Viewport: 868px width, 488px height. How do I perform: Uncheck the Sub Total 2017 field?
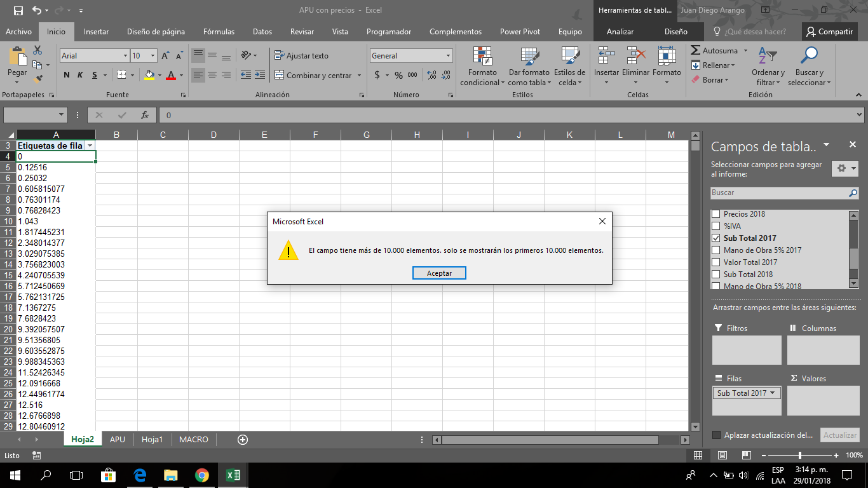[x=715, y=238]
